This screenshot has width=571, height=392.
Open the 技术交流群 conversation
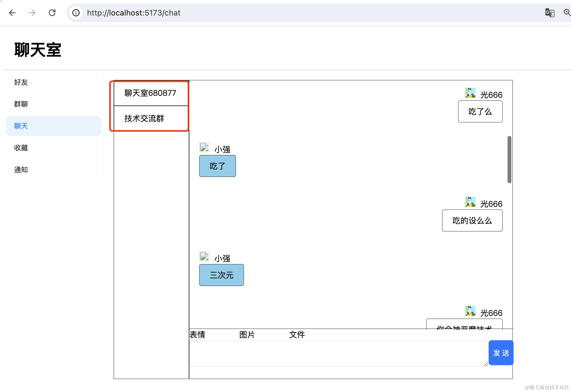(144, 118)
